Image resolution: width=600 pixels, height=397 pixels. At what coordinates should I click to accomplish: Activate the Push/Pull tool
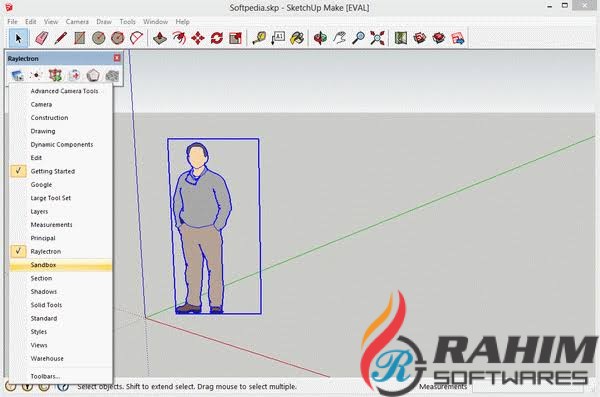160,38
